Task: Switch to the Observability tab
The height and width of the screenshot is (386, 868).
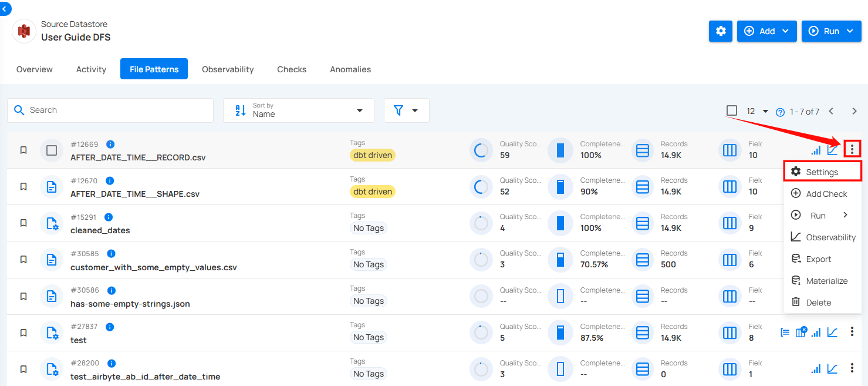Action: [228, 69]
